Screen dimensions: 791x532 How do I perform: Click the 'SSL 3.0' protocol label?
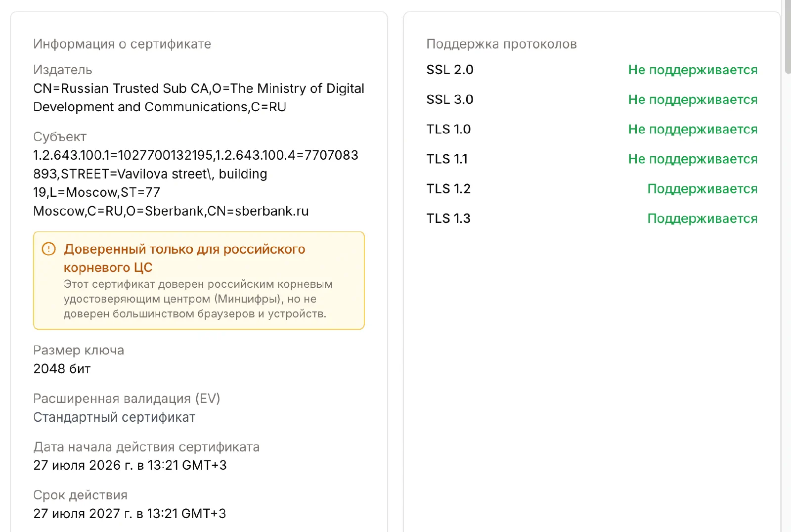pos(450,99)
